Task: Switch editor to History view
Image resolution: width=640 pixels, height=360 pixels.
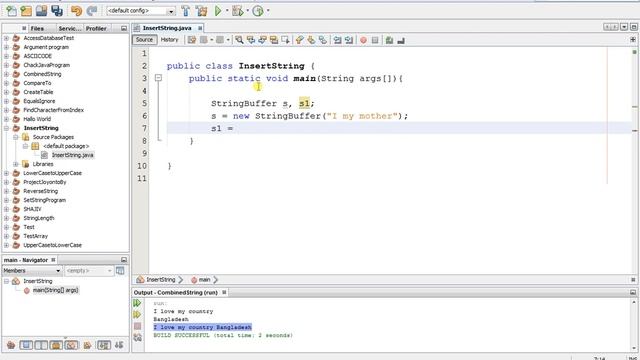Action: click(169, 40)
